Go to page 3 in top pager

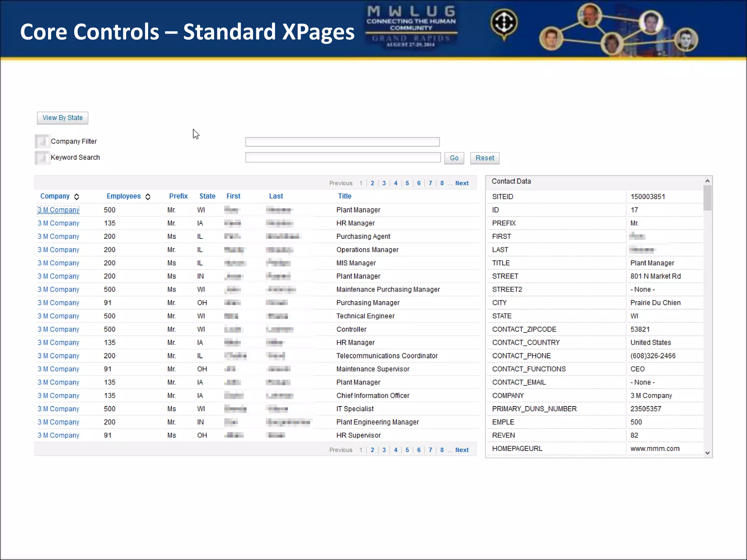coord(384,183)
